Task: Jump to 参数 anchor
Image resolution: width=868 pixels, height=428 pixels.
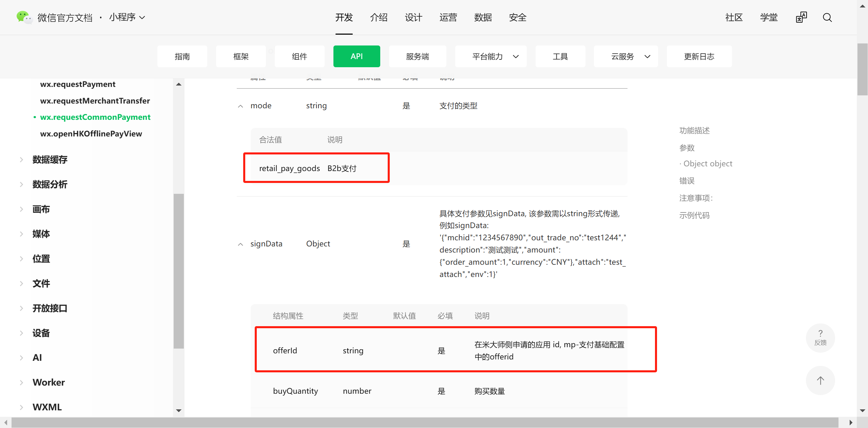Action: [687, 148]
